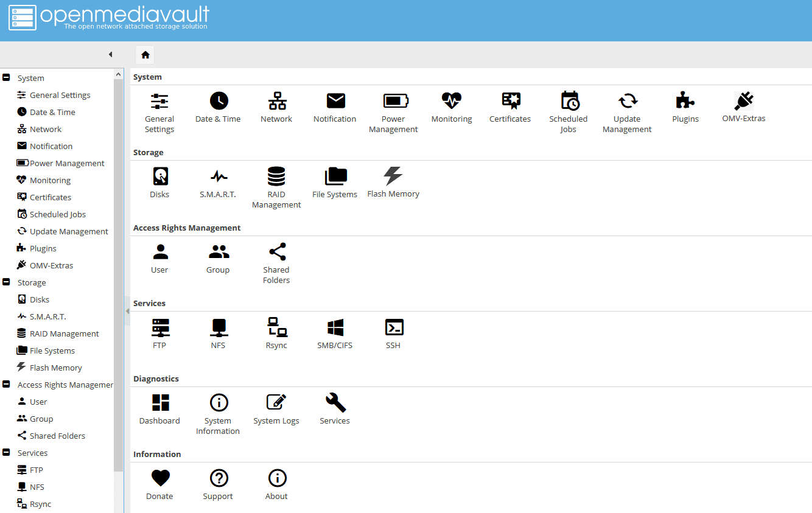Image resolution: width=812 pixels, height=513 pixels.
Task: Collapse the System tree node
Action: tap(7, 78)
